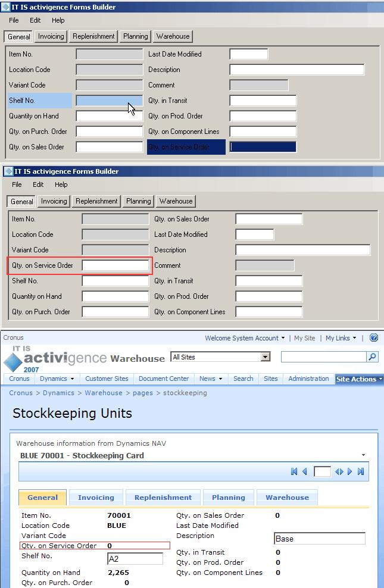Click the Location Code value BLUE
Image resolution: width=384 pixels, height=588 pixels.
(x=117, y=526)
